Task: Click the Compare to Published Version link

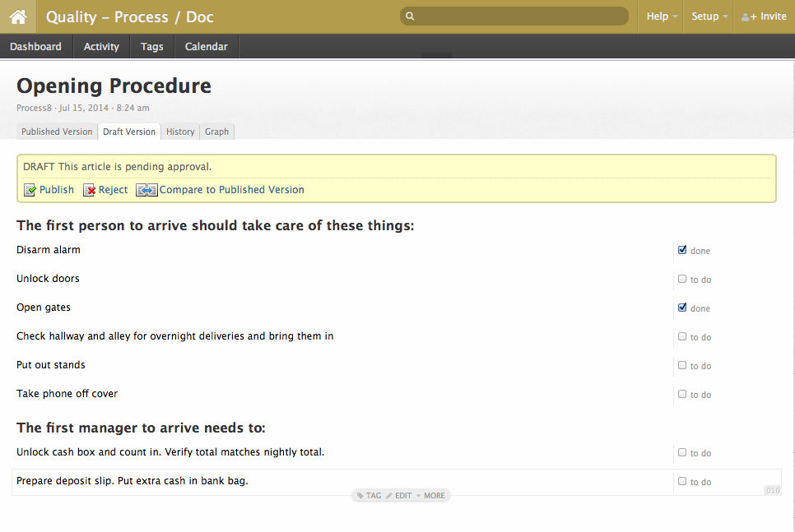Action: pos(231,190)
